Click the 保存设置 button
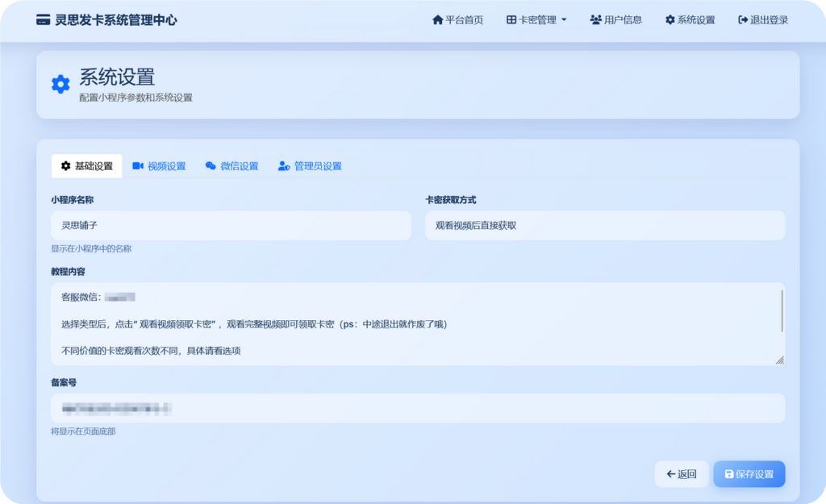The height and width of the screenshot is (504, 826). point(749,474)
